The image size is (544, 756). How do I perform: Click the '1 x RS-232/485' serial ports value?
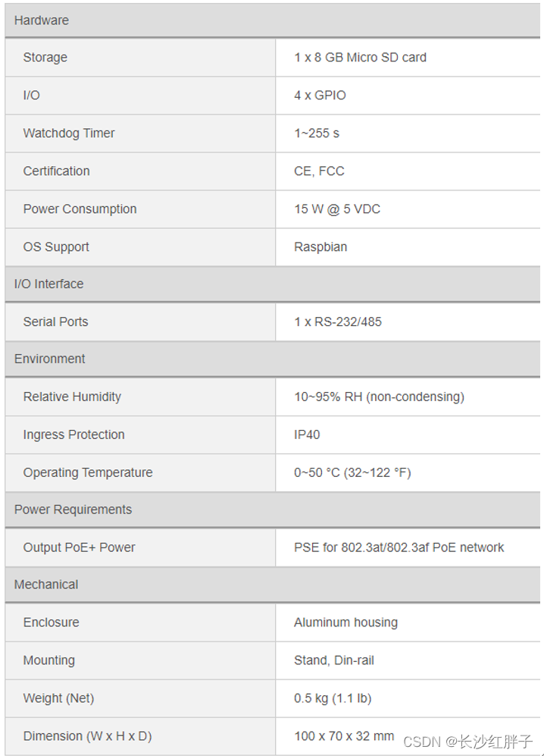point(338,322)
